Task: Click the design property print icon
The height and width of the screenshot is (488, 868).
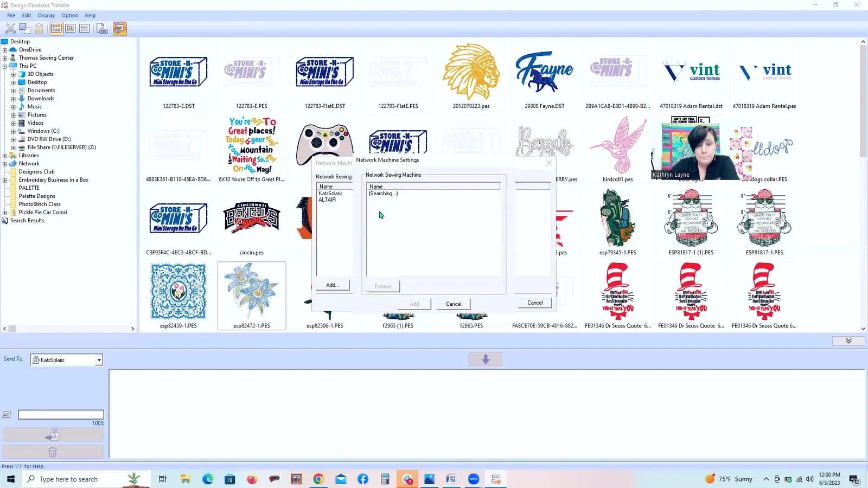Action: click(102, 29)
